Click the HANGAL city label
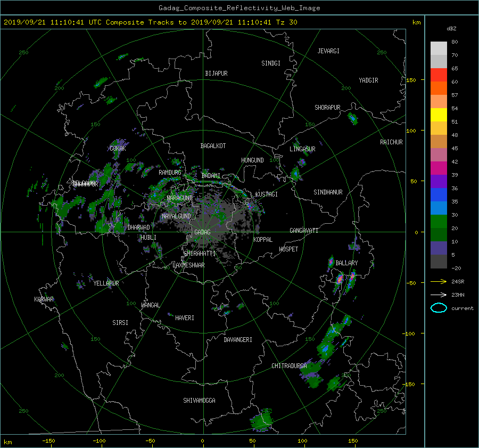This screenshot has width=479, height=448. click(150, 305)
